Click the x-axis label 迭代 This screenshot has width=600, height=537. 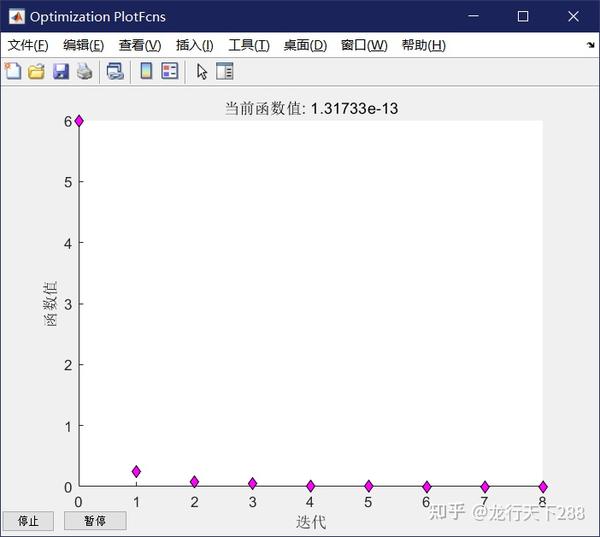point(311,522)
